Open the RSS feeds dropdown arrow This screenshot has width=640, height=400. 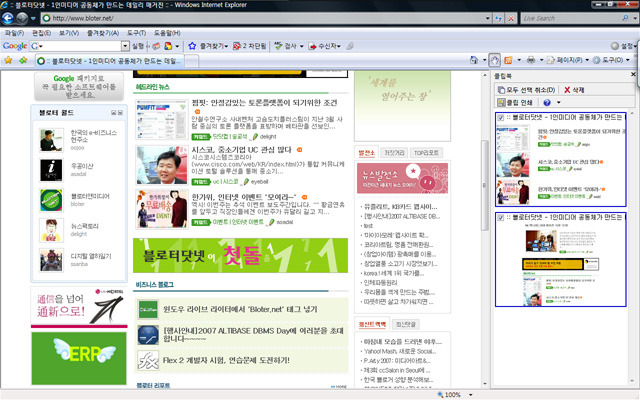point(519,60)
